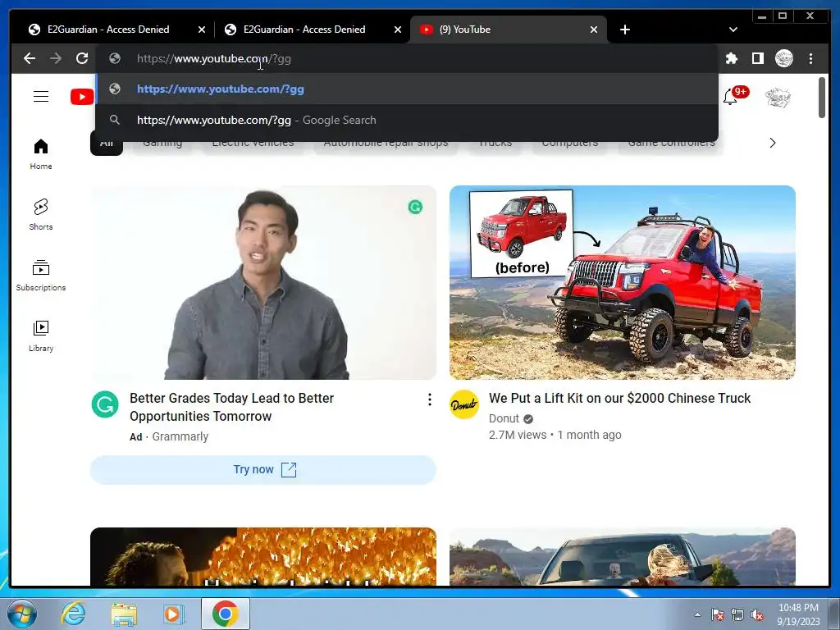Click the Grammarly channel avatar
This screenshot has width=840, height=630.
pyautogui.click(x=105, y=404)
